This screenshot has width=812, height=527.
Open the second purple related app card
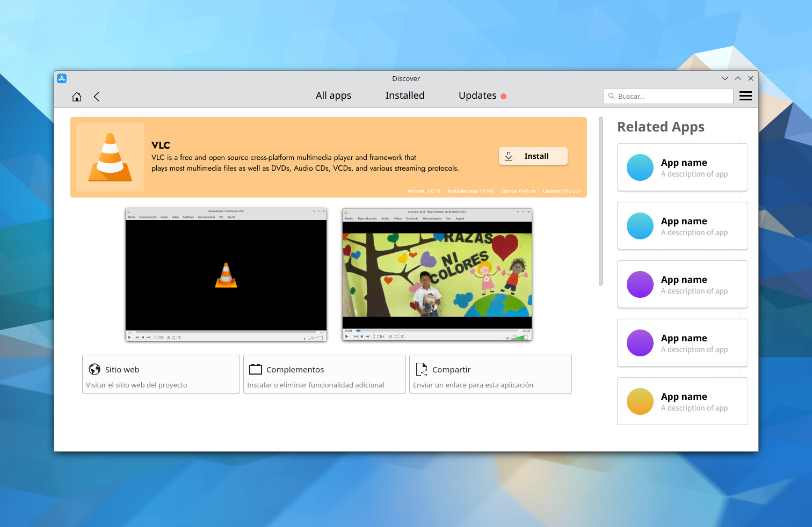point(683,343)
